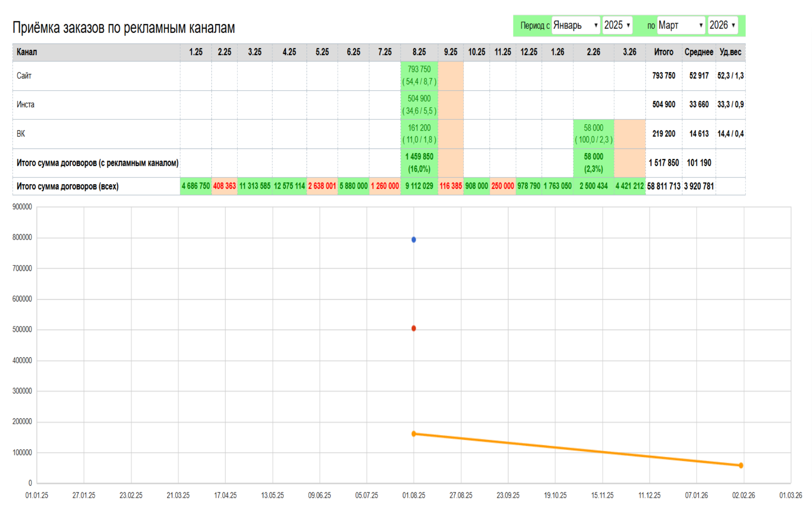Open the end year dropdown 2026
This screenshot has width=812, height=508.
[723, 25]
